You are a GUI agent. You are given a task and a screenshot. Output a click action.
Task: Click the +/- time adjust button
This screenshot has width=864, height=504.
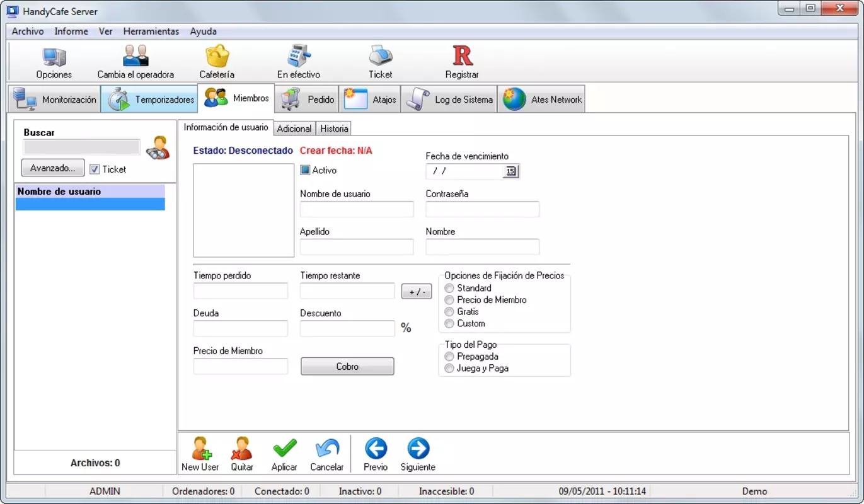tap(417, 292)
